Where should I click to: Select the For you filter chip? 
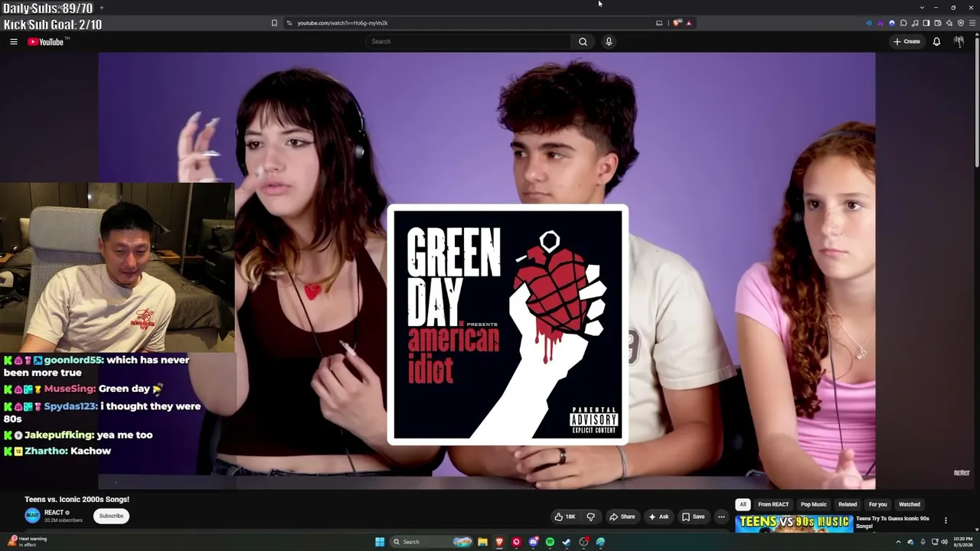[877, 504]
